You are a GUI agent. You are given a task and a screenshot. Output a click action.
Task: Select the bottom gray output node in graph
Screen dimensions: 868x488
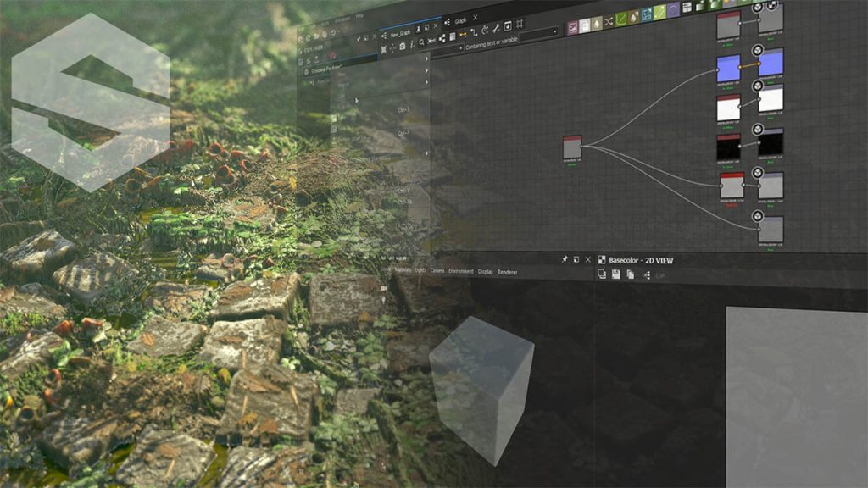771,229
